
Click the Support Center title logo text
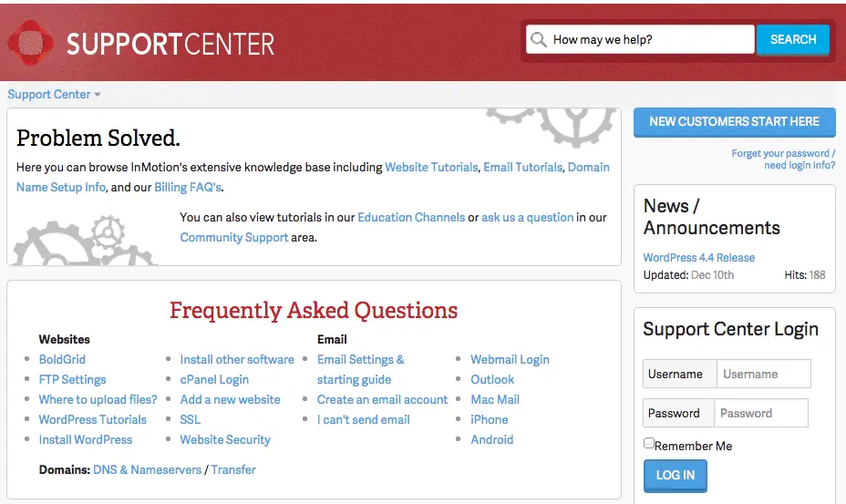tap(170, 44)
